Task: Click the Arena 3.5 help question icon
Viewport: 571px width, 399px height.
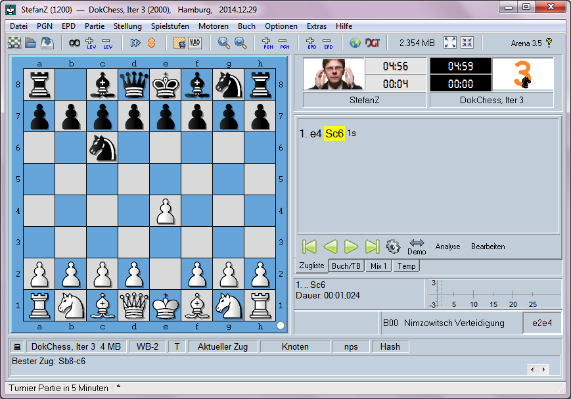Action: tap(549, 43)
